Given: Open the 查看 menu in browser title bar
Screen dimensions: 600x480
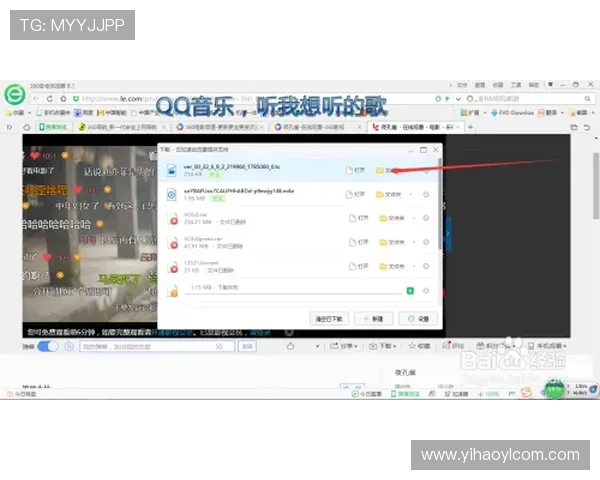Looking at the screenshot, I should (x=480, y=85).
